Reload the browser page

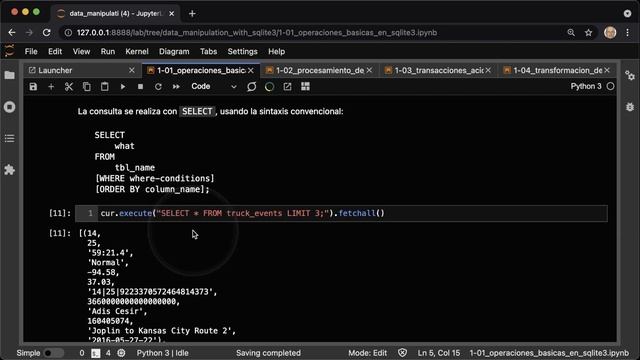pyautogui.click(x=47, y=33)
